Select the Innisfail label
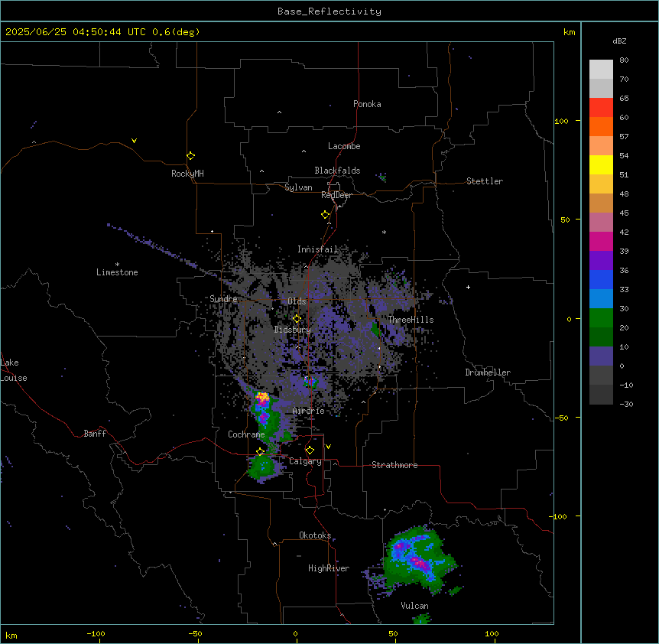 (x=317, y=249)
